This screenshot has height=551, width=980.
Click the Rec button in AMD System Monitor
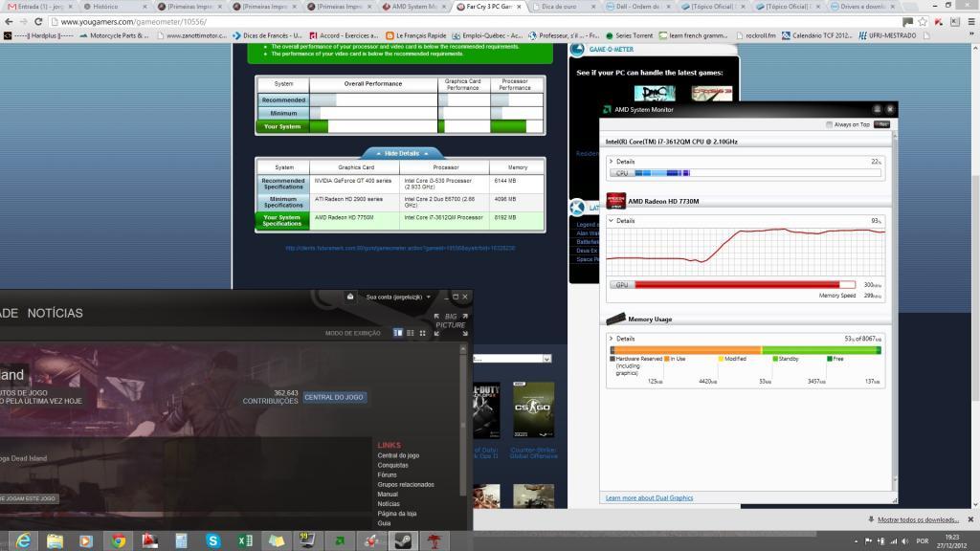pyautogui.click(x=881, y=124)
